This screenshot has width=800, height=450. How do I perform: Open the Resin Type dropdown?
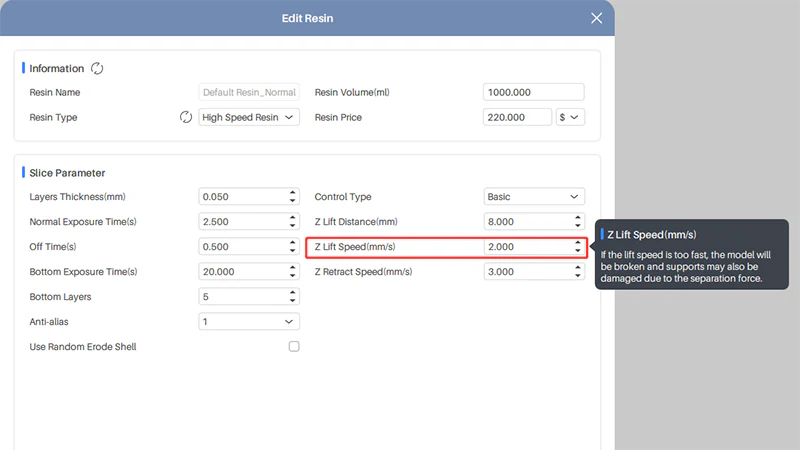tap(249, 117)
